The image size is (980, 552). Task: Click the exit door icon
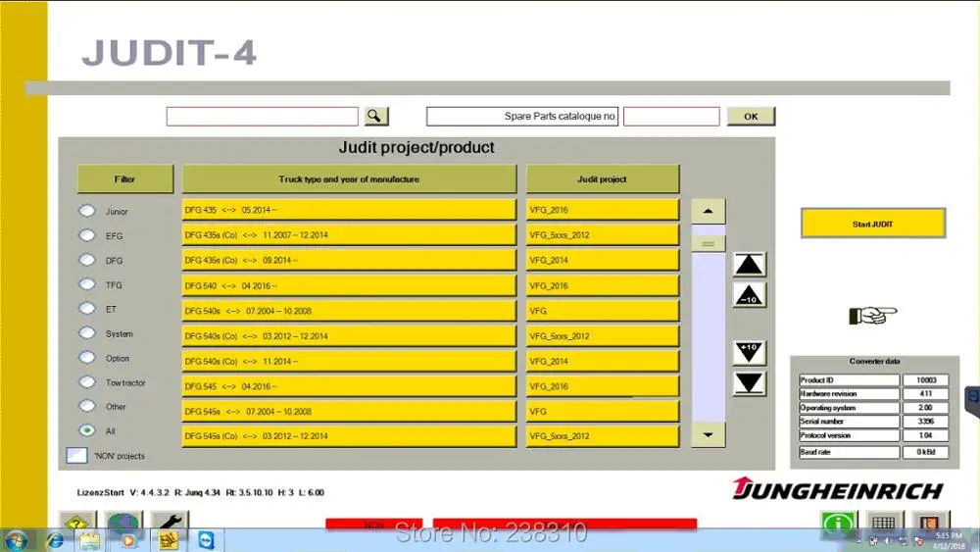[x=929, y=522]
